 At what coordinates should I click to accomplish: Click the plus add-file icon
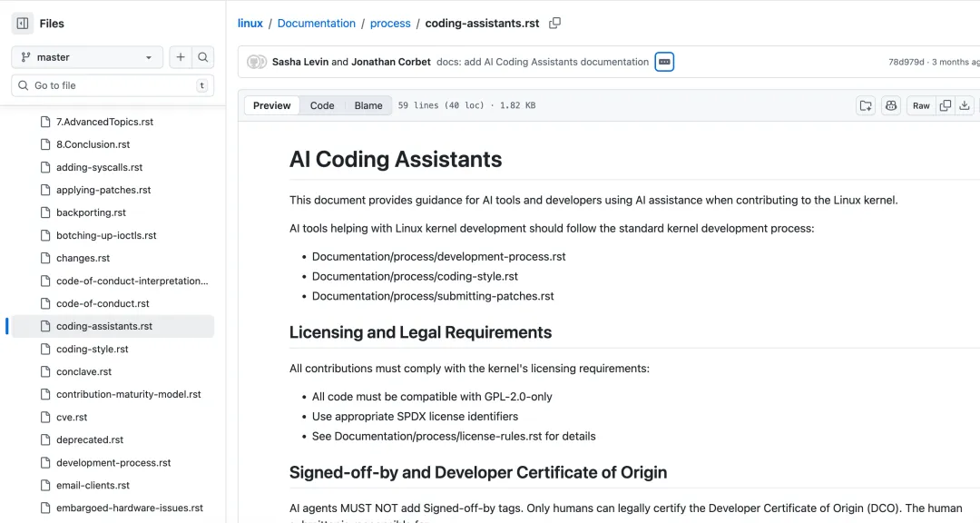181,57
